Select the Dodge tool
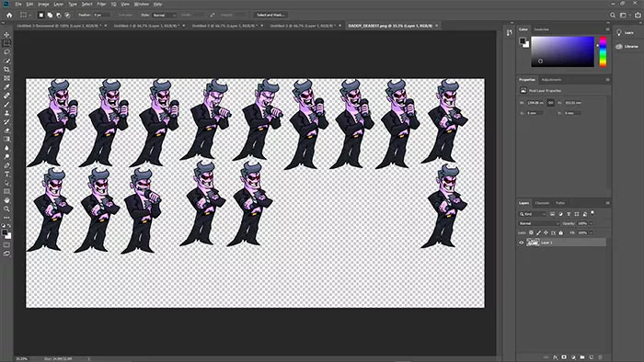This screenshot has height=362, width=644. (x=6, y=156)
